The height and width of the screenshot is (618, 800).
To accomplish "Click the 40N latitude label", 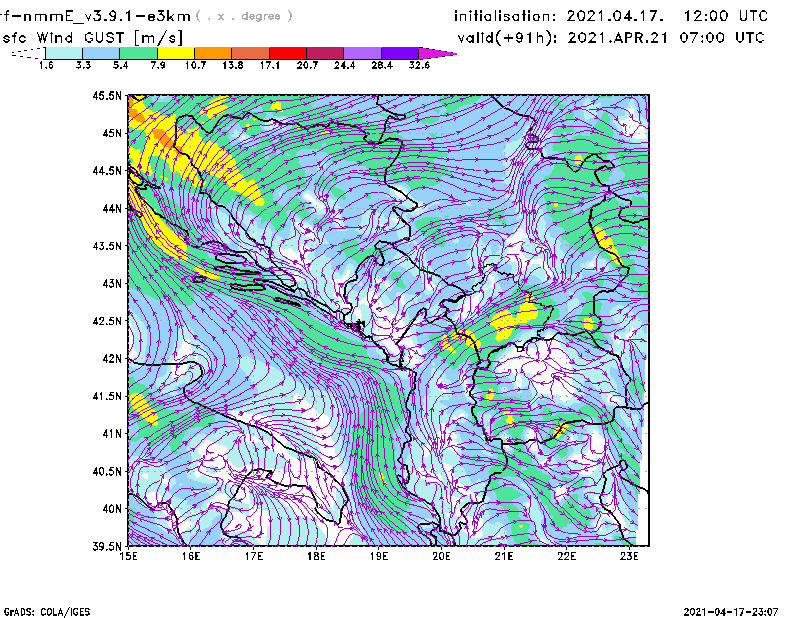I will coord(113,509).
